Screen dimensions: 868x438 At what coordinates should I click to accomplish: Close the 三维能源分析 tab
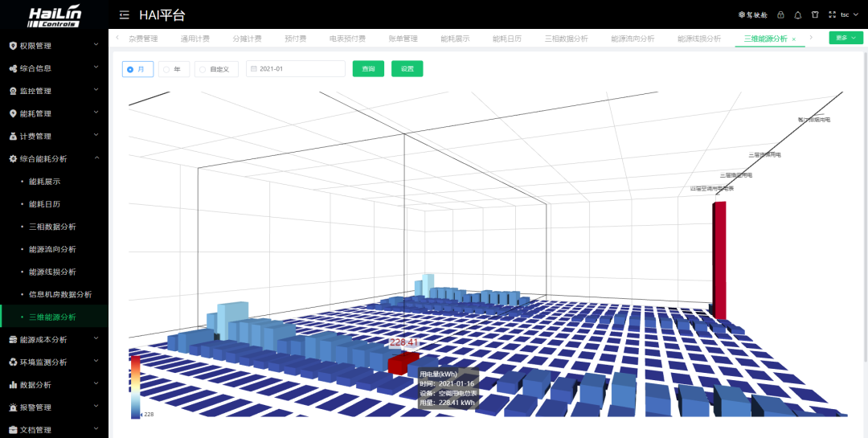tap(794, 39)
